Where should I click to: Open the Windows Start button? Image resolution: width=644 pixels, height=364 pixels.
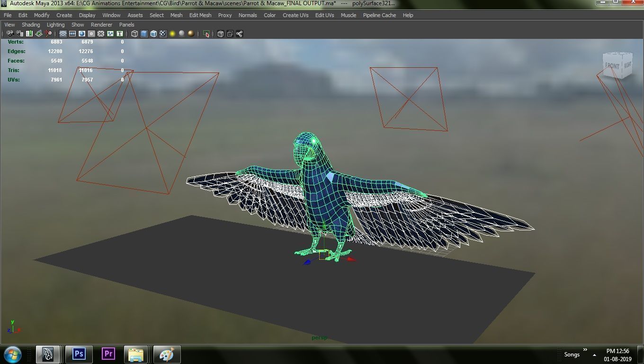click(x=12, y=354)
